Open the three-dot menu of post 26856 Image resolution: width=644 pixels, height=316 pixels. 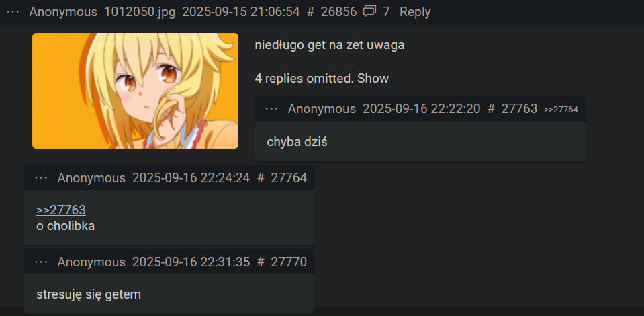[13, 12]
